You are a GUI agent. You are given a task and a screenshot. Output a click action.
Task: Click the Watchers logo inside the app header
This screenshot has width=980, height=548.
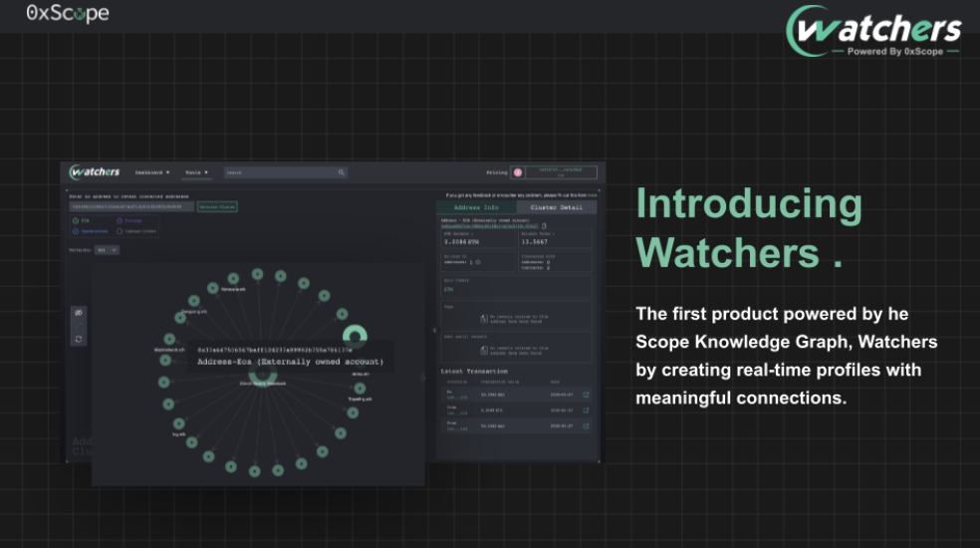(x=95, y=172)
